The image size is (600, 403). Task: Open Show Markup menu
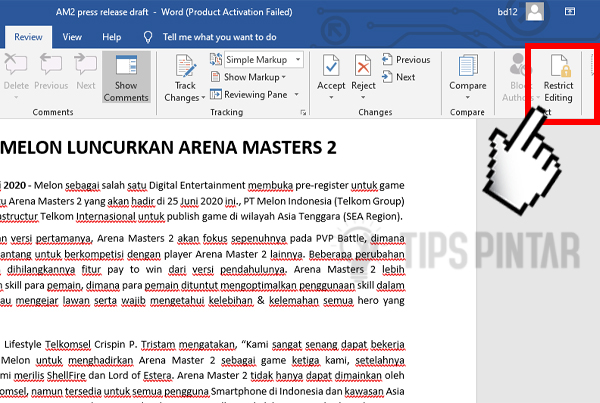tap(248, 77)
